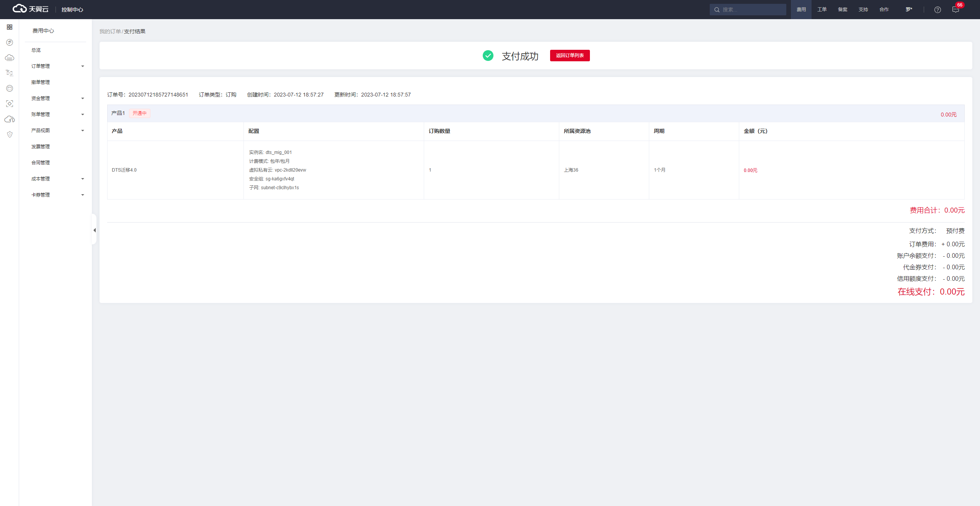This screenshot has height=506, width=980.
Task: Click the help question mark icon
Action: [938, 10]
